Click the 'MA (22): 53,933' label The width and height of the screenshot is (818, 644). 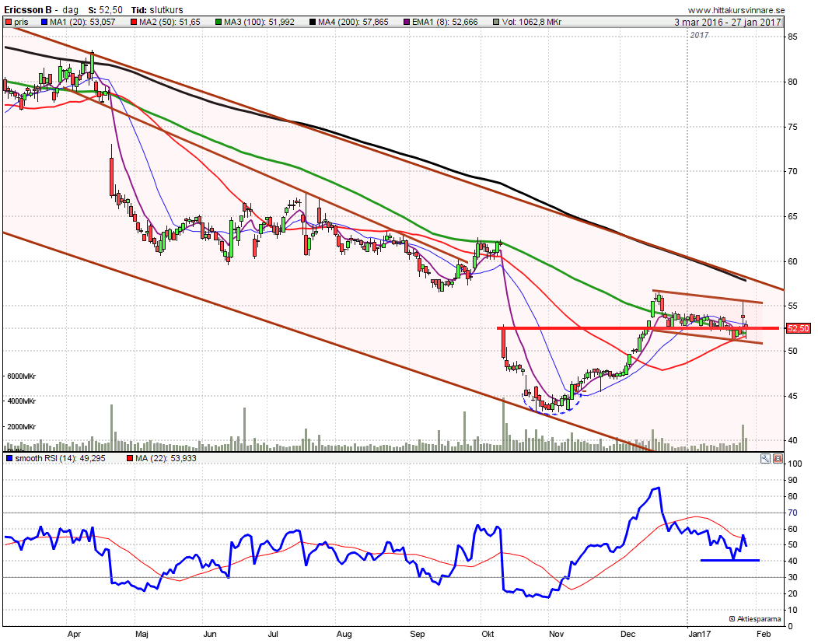[166, 458]
